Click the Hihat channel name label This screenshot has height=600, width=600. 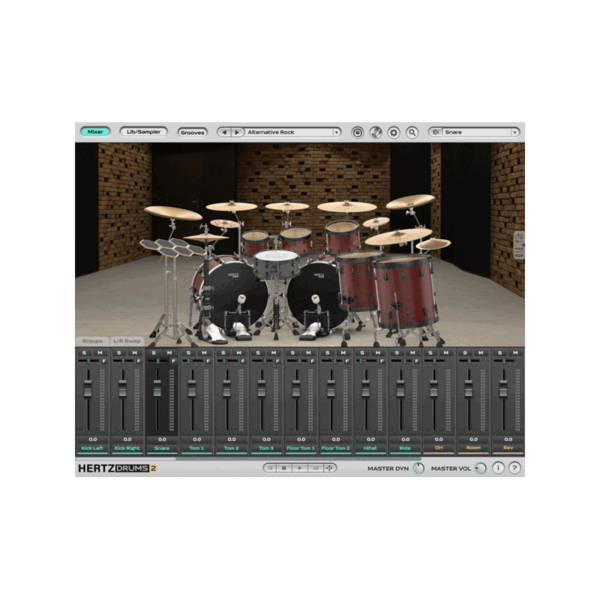(x=370, y=448)
